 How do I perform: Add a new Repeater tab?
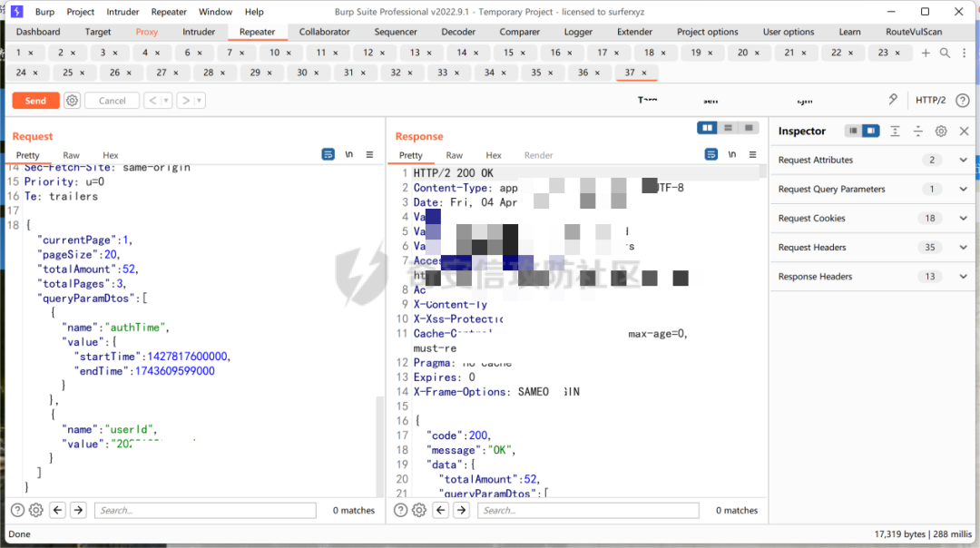click(926, 54)
